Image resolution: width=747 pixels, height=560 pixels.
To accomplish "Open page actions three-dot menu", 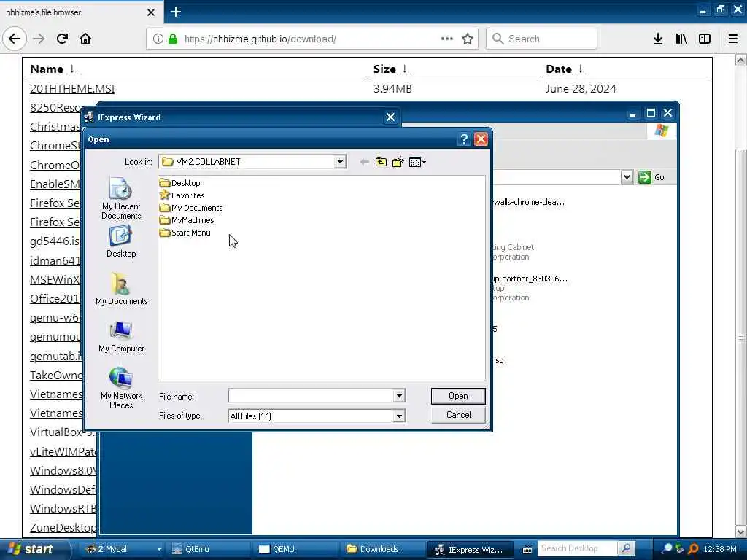I will click(x=447, y=39).
